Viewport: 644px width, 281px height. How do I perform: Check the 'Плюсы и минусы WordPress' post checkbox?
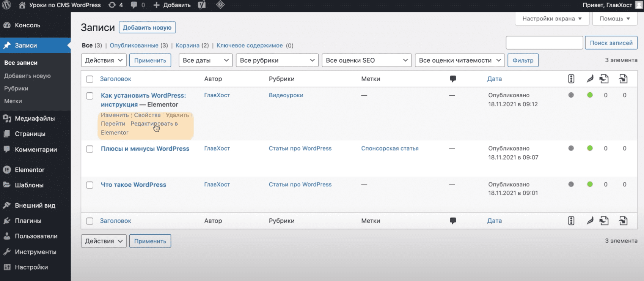(90, 149)
